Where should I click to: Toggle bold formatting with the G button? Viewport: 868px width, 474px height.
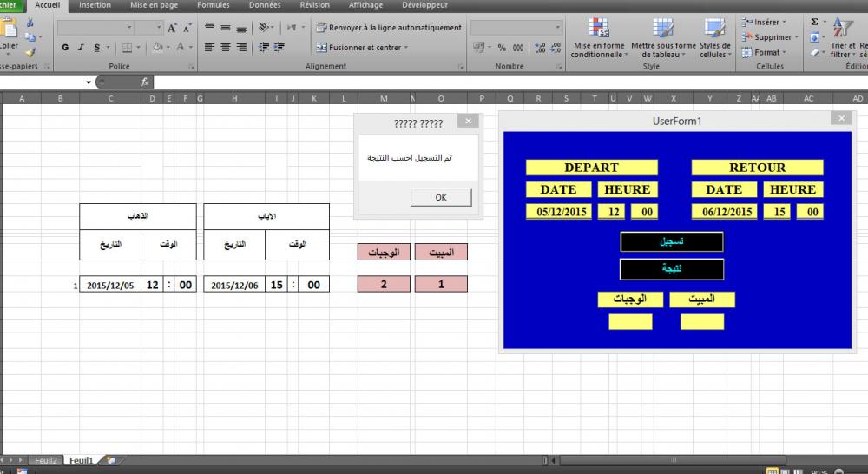pyautogui.click(x=65, y=48)
